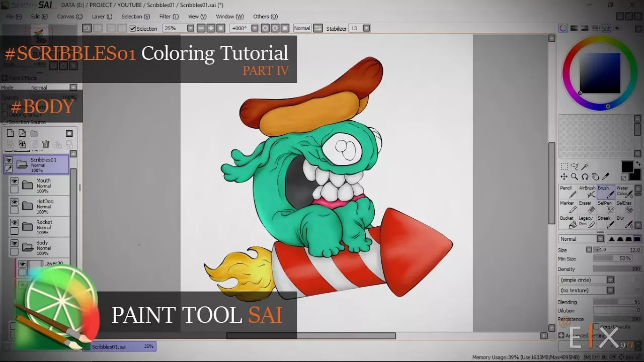Open the simple circle brush shape dropdown

(610, 280)
